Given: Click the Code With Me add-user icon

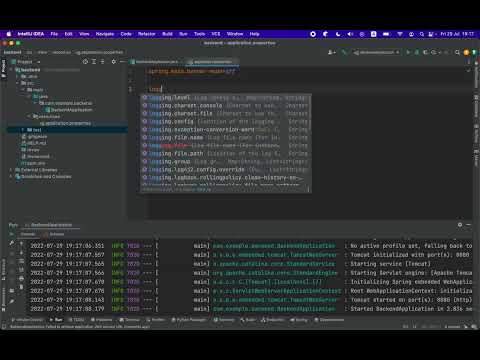Looking at the screenshot, I should 331,52.
